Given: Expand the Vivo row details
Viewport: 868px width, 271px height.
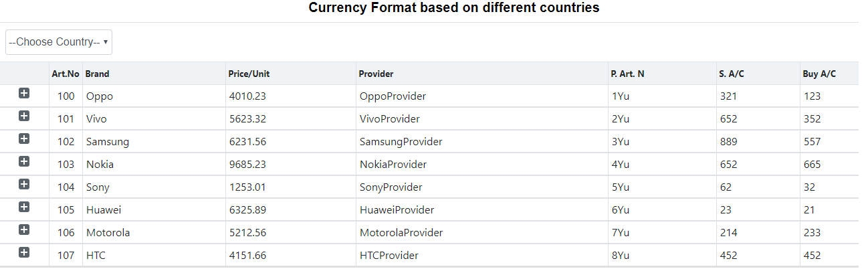Looking at the screenshot, I should [24, 116].
